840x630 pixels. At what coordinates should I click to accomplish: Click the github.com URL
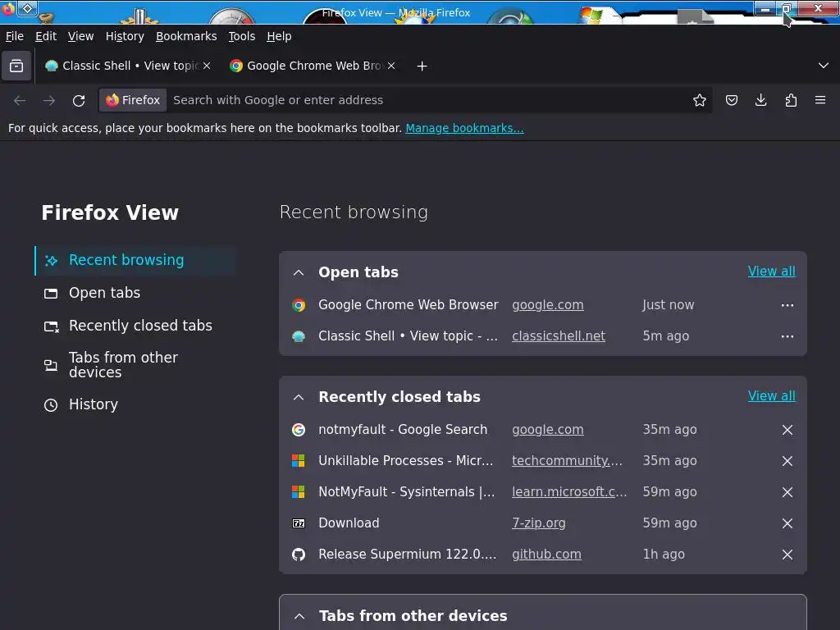[x=546, y=554]
